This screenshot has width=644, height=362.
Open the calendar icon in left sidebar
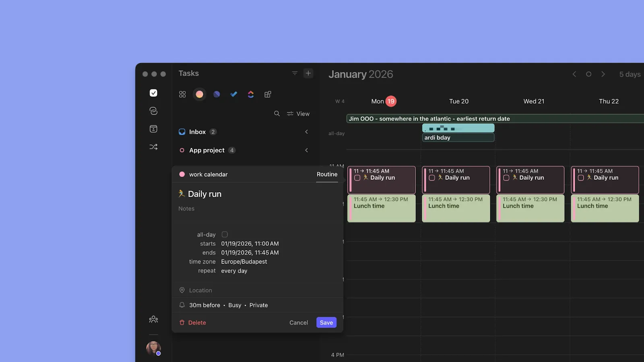click(153, 129)
